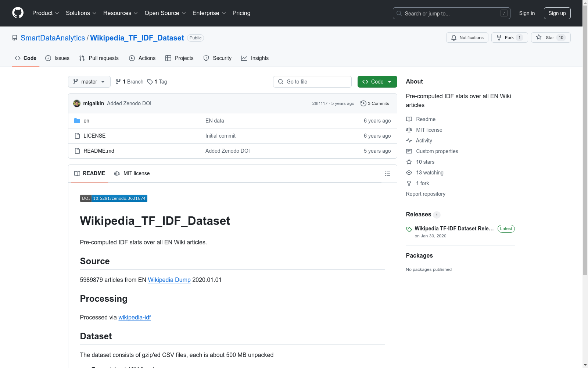Open the en folder
The width and height of the screenshot is (588, 368).
(86, 121)
